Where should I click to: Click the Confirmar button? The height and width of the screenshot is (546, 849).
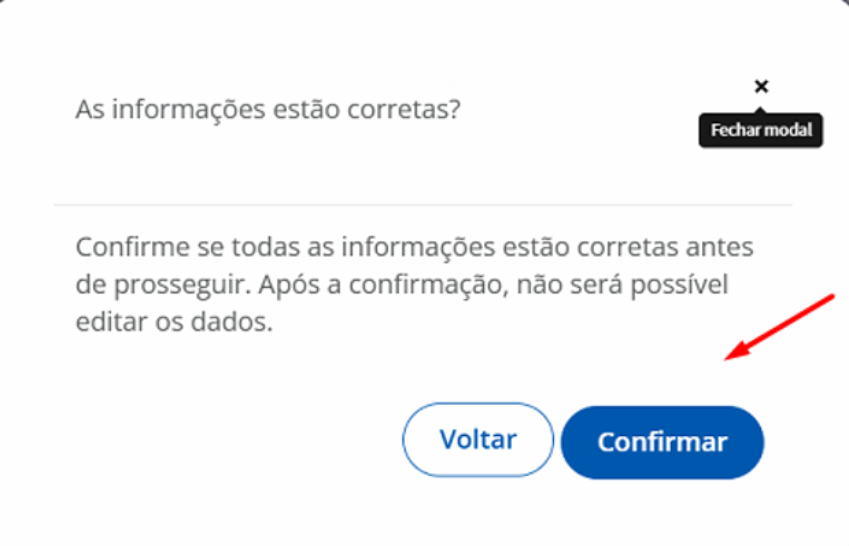pos(662,442)
